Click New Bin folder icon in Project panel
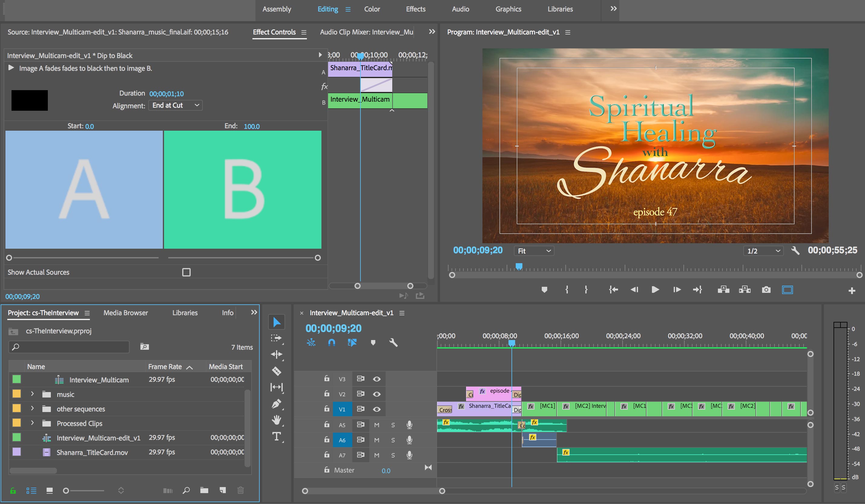The image size is (865, 504). (x=204, y=490)
